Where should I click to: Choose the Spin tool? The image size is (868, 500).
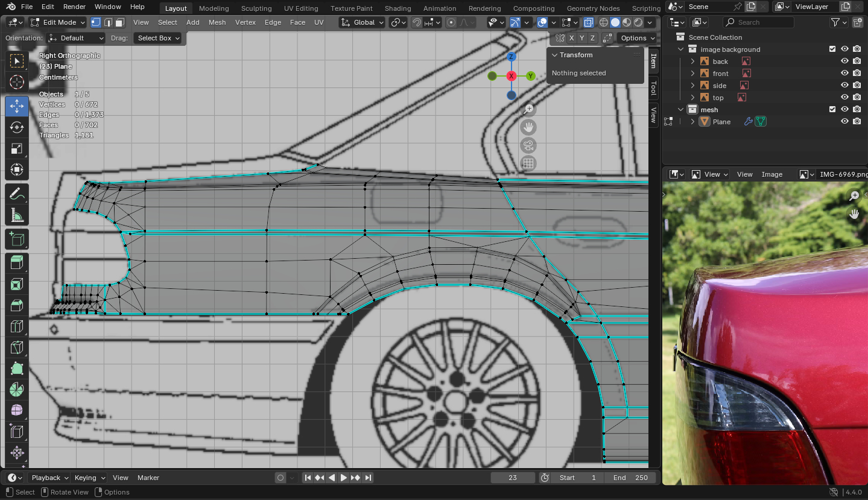pos(17,390)
